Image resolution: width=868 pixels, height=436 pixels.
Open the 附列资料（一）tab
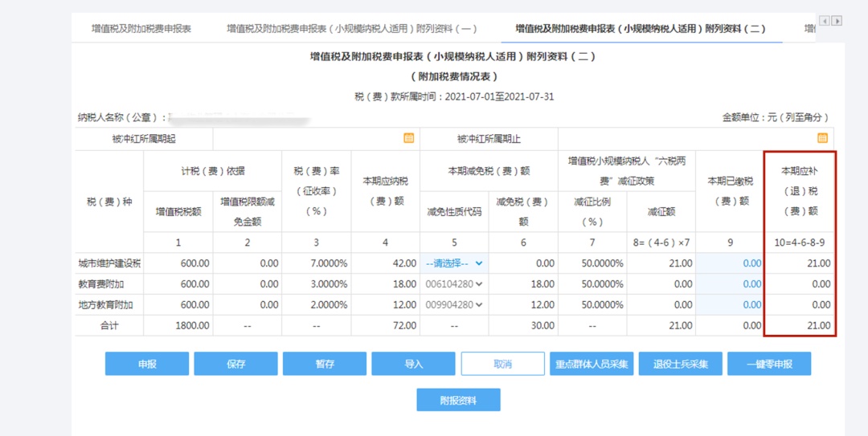(351, 29)
